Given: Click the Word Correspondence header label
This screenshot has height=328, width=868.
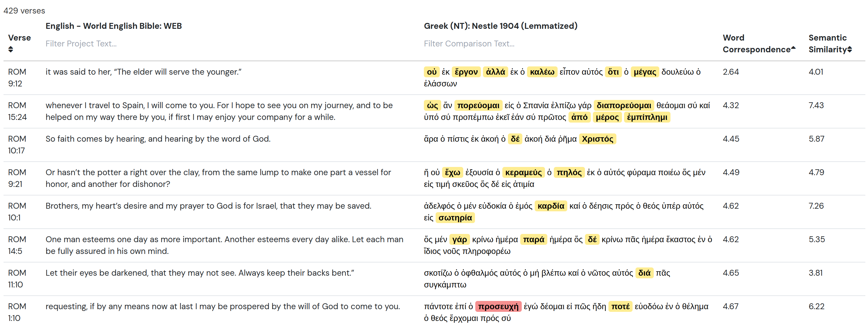Looking at the screenshot, I should (x=757, y=44).
